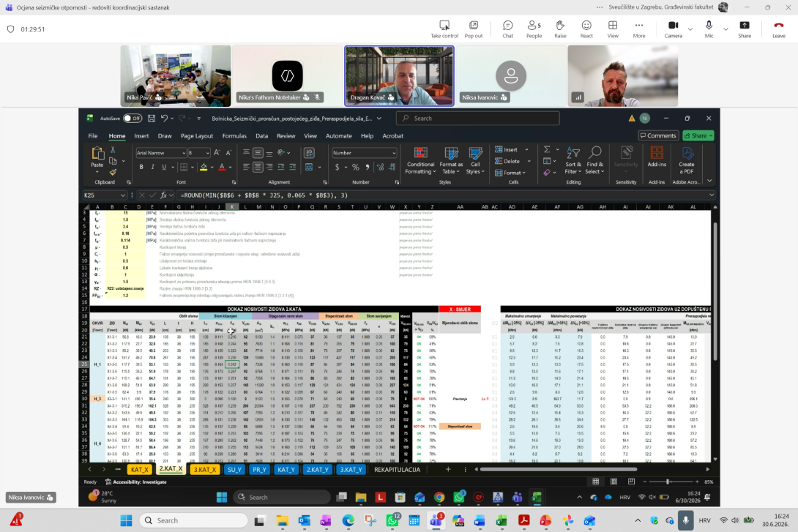Toggle Merge & Center button
The width and height of the screenshot is (798, 532).
[x=309, y=167]
